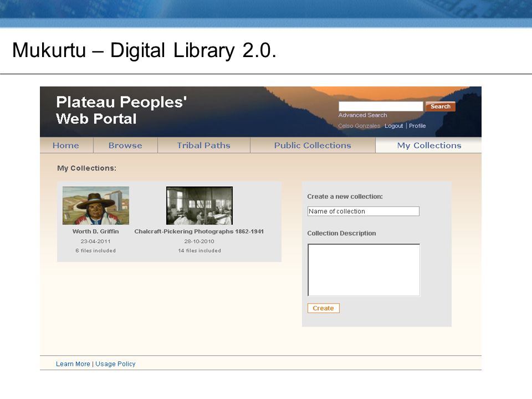Focus the portal search box
The width and height of the screenshot is (532, 399).
(x=381, y=106)
